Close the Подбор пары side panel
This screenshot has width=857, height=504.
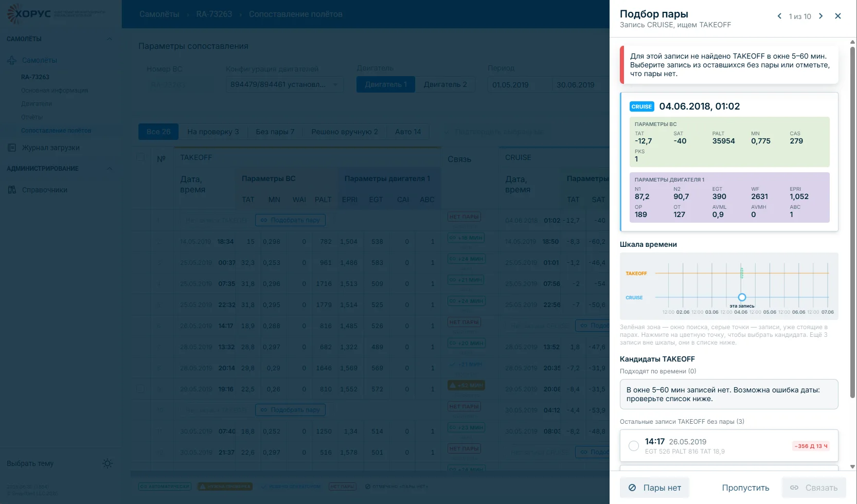click(838, 16)
